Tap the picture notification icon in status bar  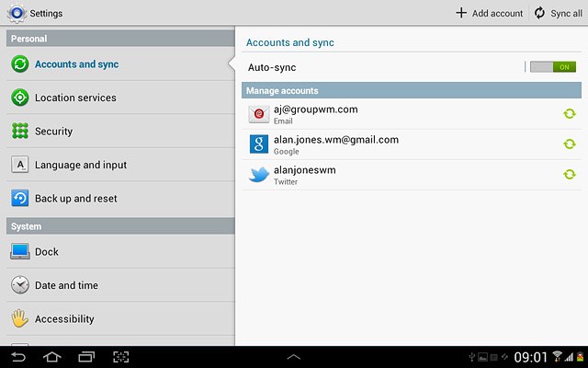[x=483, y=357]
